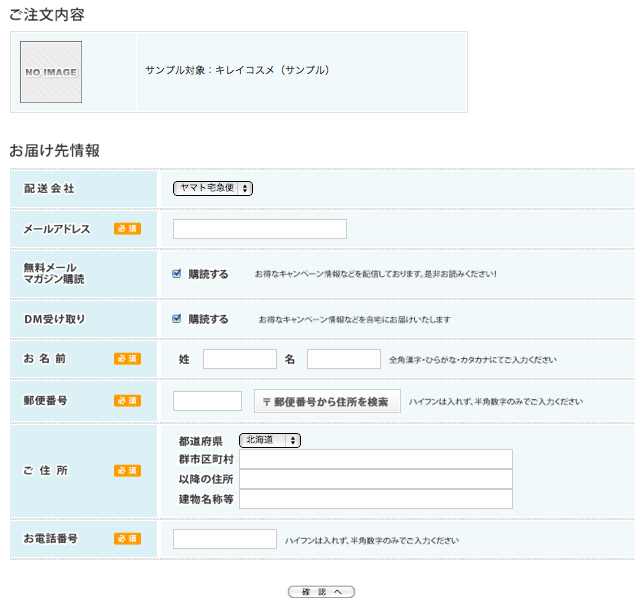The height and width of the screenshot is (613, 643).
Task: Click the 名 first name field
Action: [x=343, y=359]
